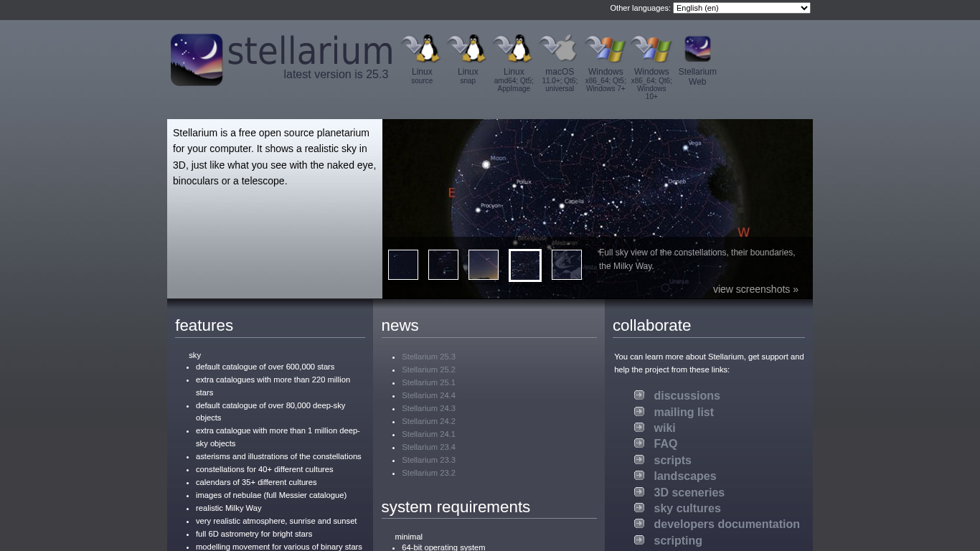The width and height of the screenshot is (980, 551).
Task: Select the fifth constellation art thumbnail
Action: coord(567,265)
